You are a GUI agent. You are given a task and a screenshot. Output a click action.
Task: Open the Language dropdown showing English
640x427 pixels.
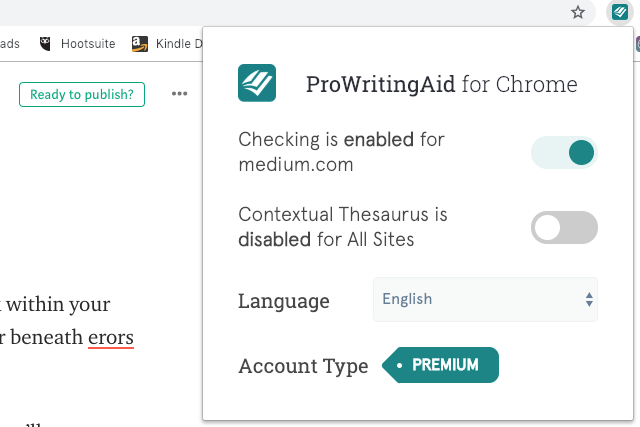pyautogui.click(x=485, y=300)
